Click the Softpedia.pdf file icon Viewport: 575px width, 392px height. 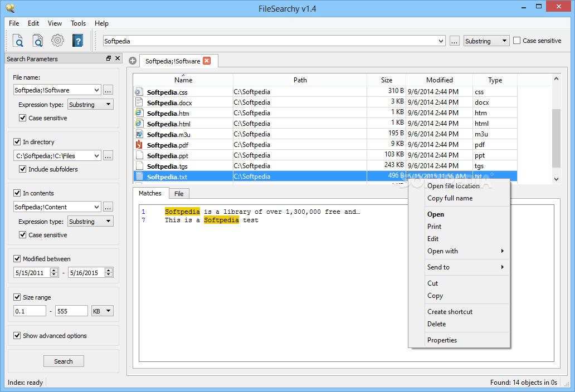tap(139, 145)
